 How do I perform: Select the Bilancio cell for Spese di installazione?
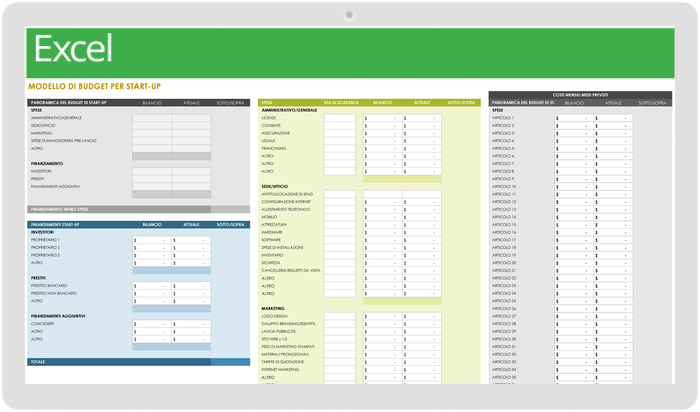(x=383, y=248)
